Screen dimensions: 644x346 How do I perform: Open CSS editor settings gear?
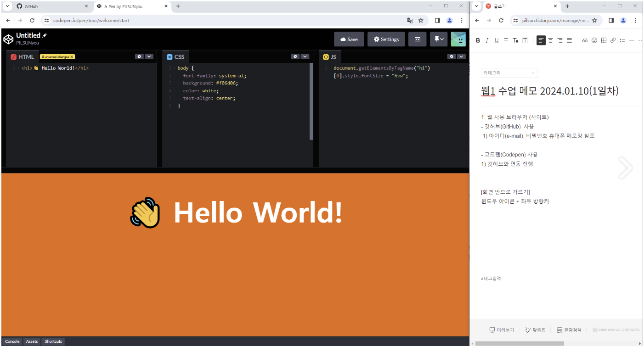click(x=295, y=56)
